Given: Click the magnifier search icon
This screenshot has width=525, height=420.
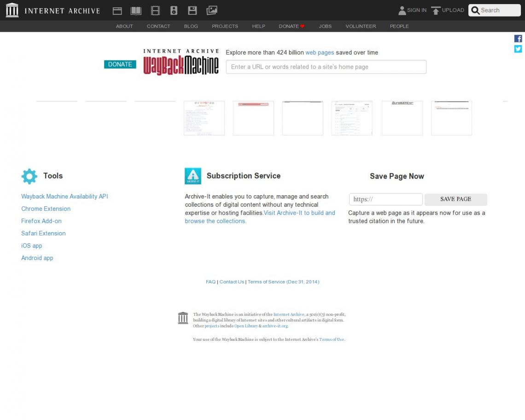Looking at the screenshot, I should (x=475, y=11).
